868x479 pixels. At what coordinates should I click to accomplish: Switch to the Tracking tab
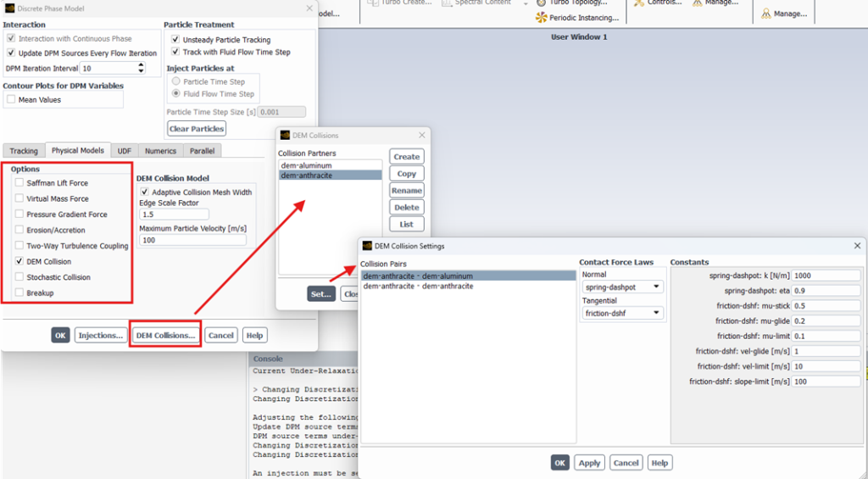24,151
